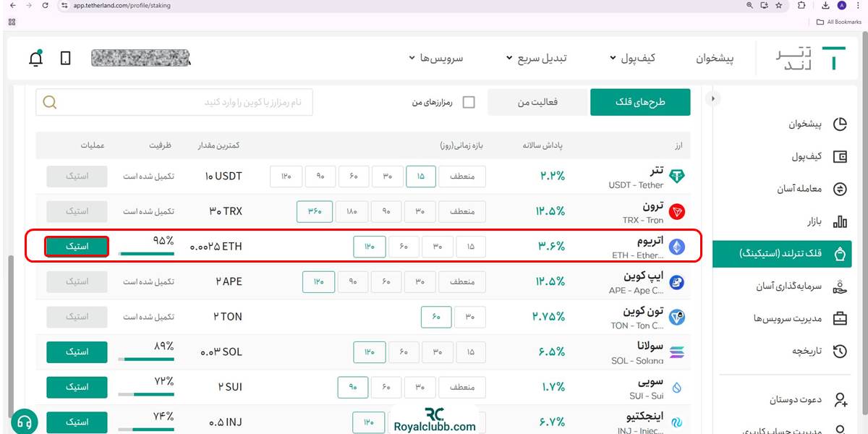Click the استیک button for Ethereum
The width and height of the screenshot is (868, 434).
tap(77, 247)
